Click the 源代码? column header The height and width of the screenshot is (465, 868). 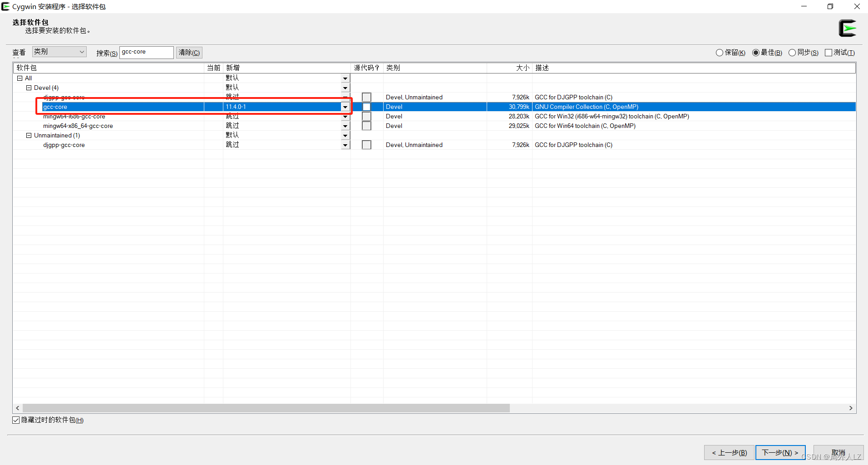click(x=367, y=68)
